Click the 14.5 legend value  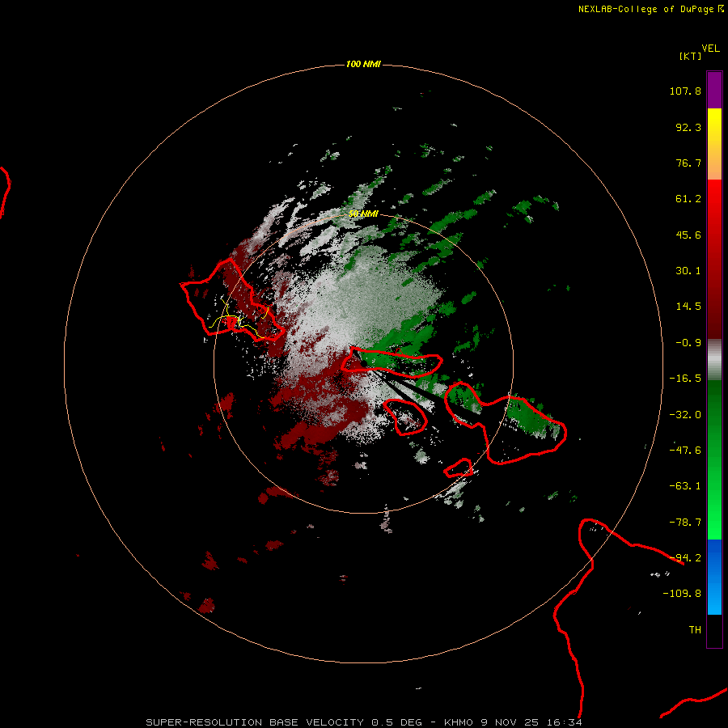688,307
